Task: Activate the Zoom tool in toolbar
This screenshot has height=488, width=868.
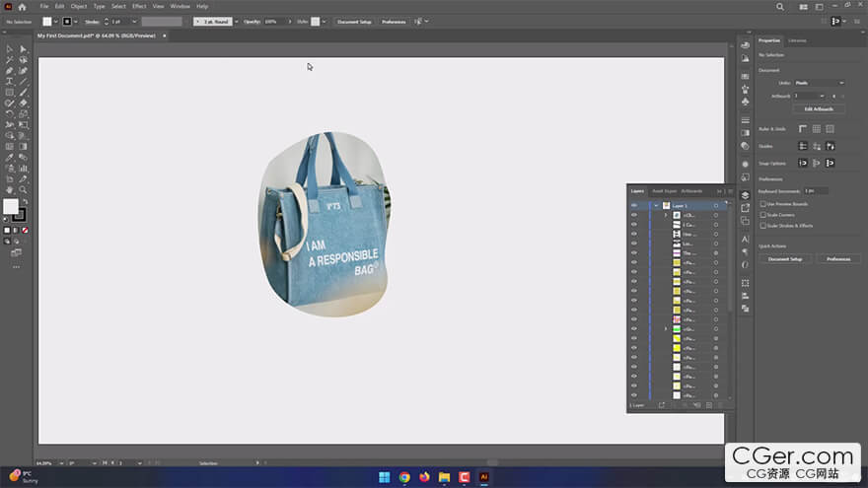Action: (24, 189)
